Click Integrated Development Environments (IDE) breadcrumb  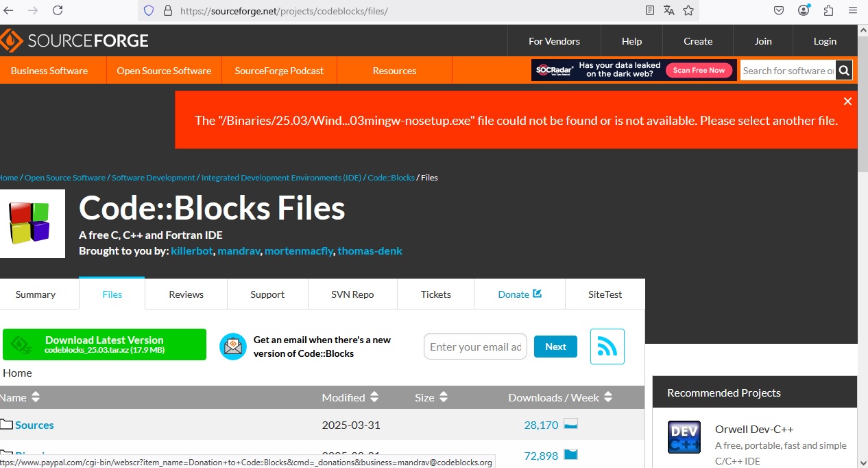(x=281, y=178)
